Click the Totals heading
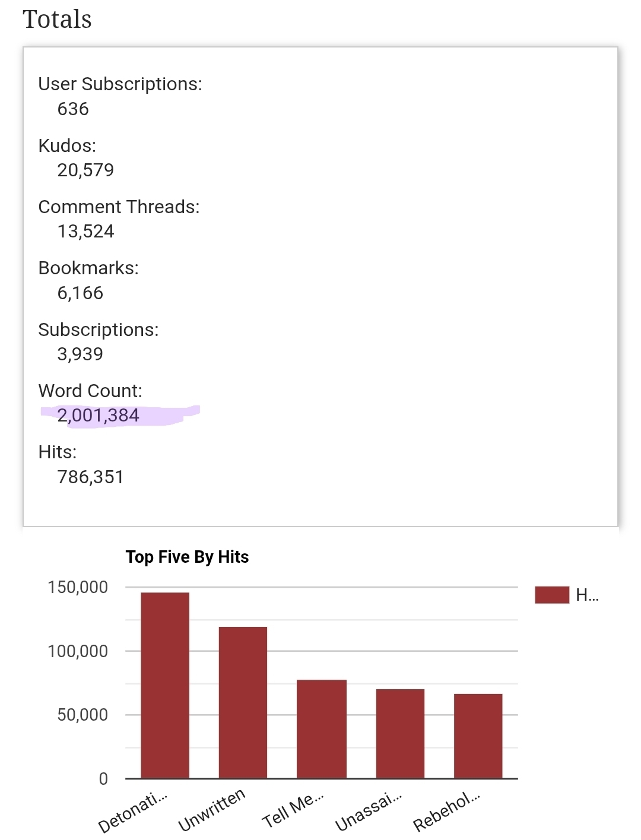 click(58, 19)
